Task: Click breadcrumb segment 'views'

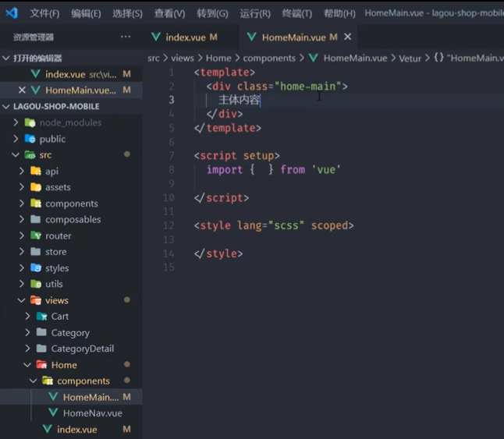Action: tap(183, 58)
